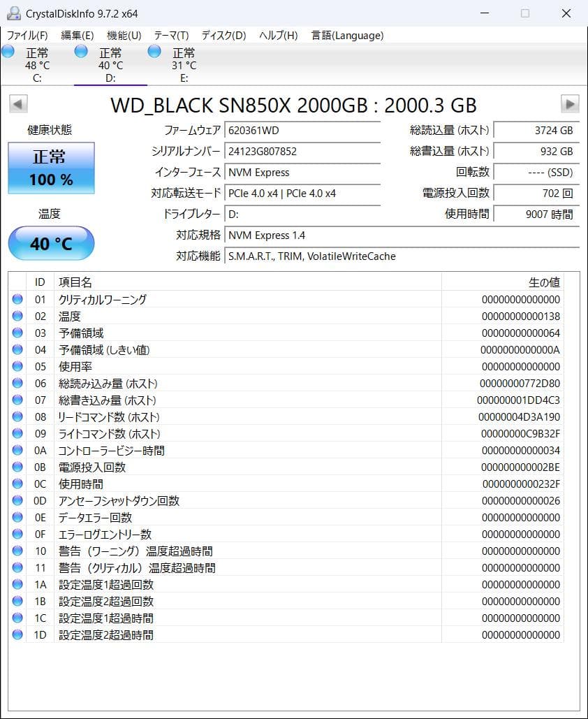Click status orb for ID 0A コントローラービジー時間
The width and height of the screenshot is (588, 719).
[17, 450]
